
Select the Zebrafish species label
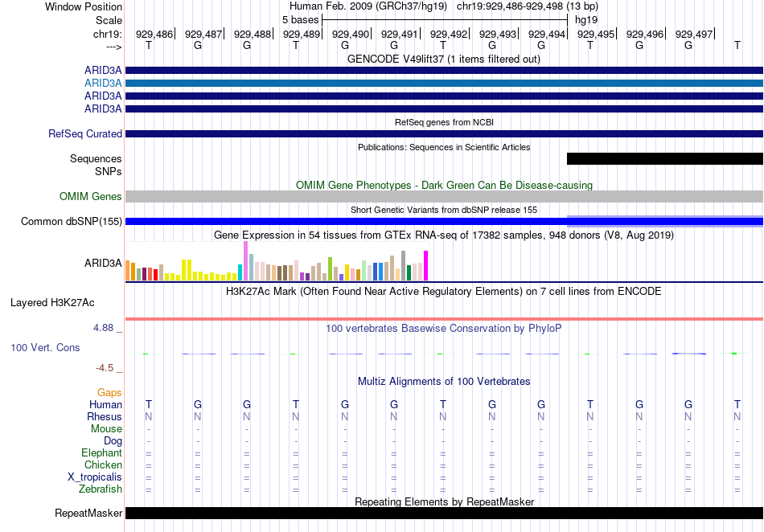(101, 489)
